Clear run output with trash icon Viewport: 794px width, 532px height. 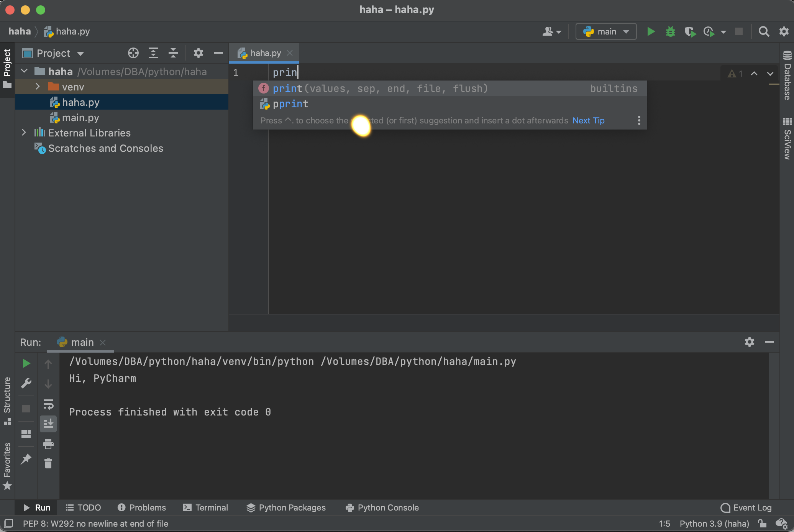(x=48, y=464)
